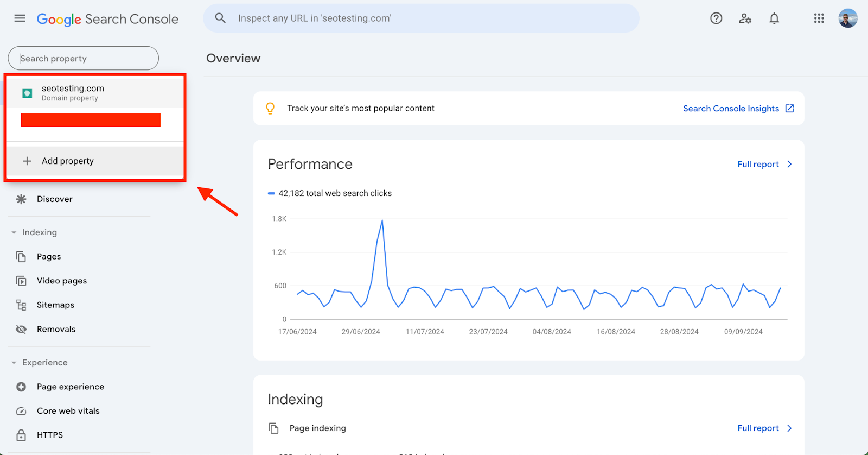This screenshot has width=868, height=455.
Task: Click the Performance card heading
Action: pos(310,164)
